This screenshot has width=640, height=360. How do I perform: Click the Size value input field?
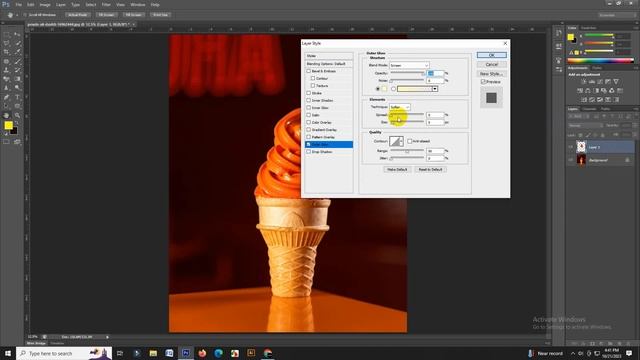coord(435,122)
